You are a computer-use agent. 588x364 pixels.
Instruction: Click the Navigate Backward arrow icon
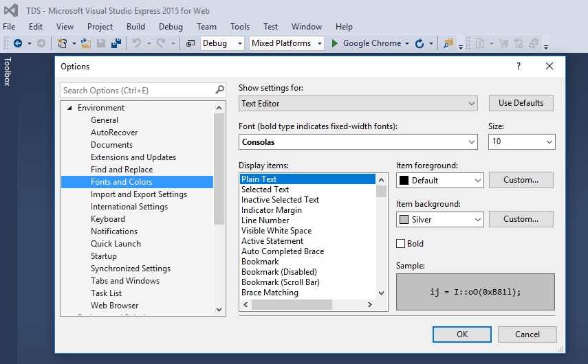tap(18, 43)
